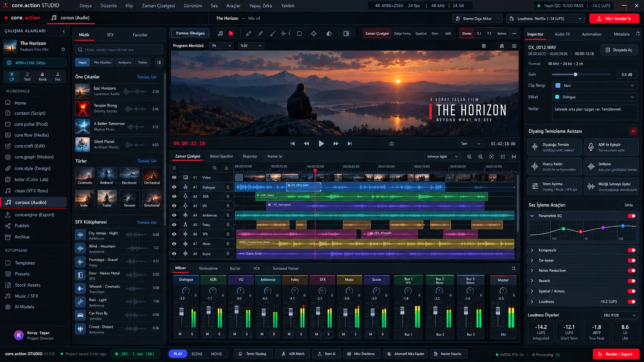Screen dimensions: 644x362
Task: Click the Master channel fader
Action: 498,310
